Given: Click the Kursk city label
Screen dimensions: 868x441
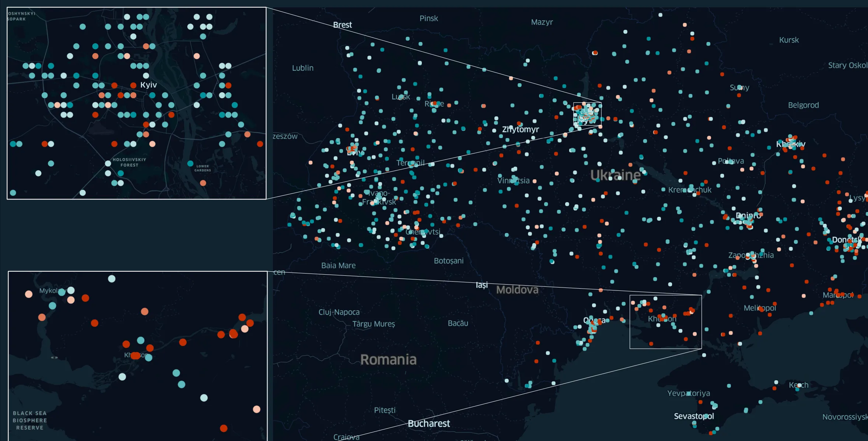Looking at the screenshot, I should coord(789,40).
